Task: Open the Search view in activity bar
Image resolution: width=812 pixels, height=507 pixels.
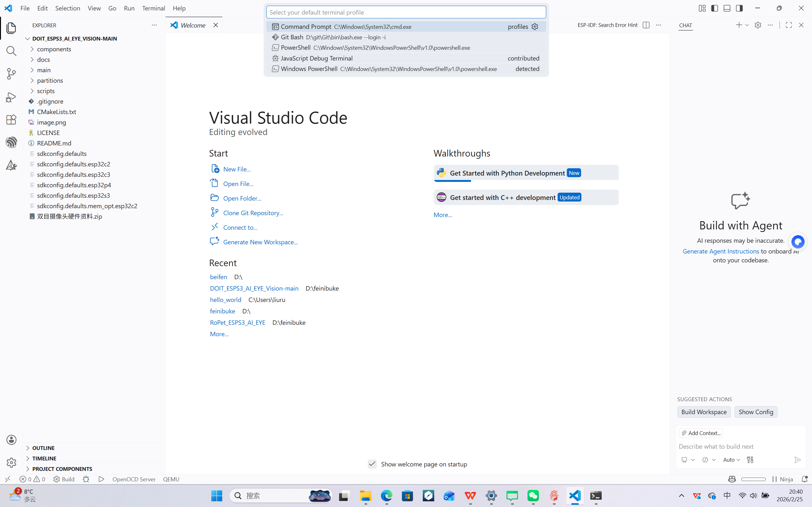Action: [11, 51]
